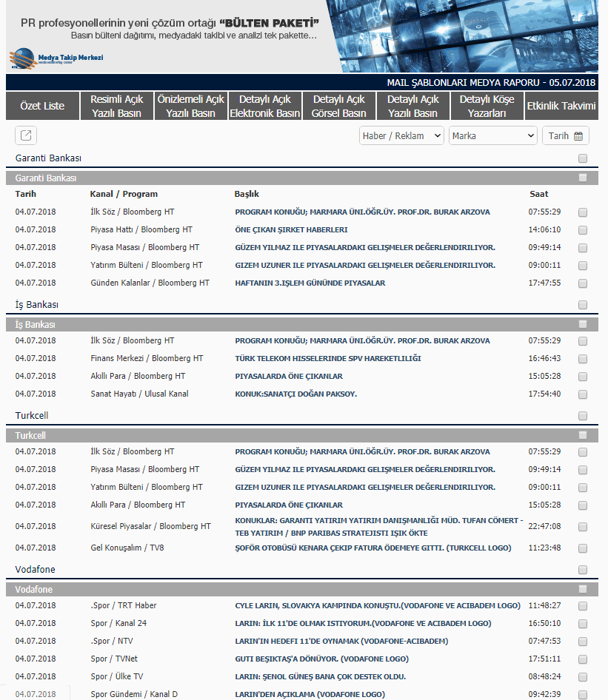Click Spor Gündemi / Kanal D text
Screen dimensions: 608x700
pyautogui.click(x=134, y=695)
